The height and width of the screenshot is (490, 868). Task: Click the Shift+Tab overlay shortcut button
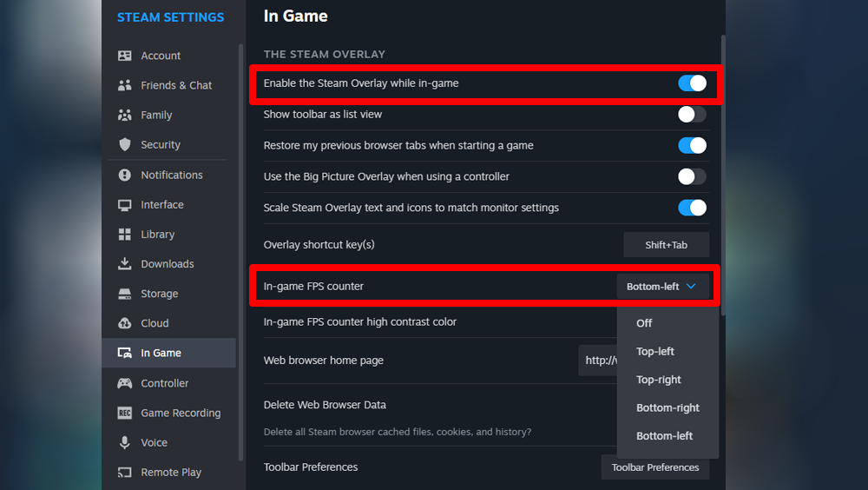(666, 245)
